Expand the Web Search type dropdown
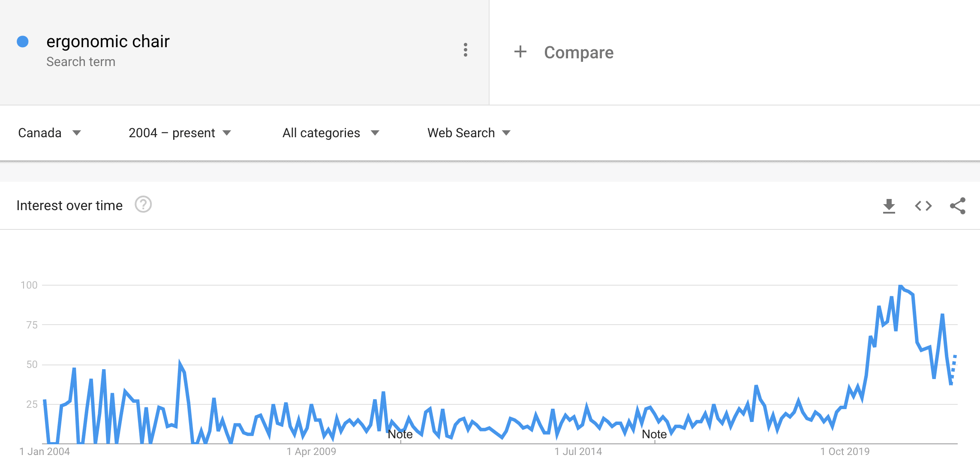This screenshot has width=980, height=470. 469,133
